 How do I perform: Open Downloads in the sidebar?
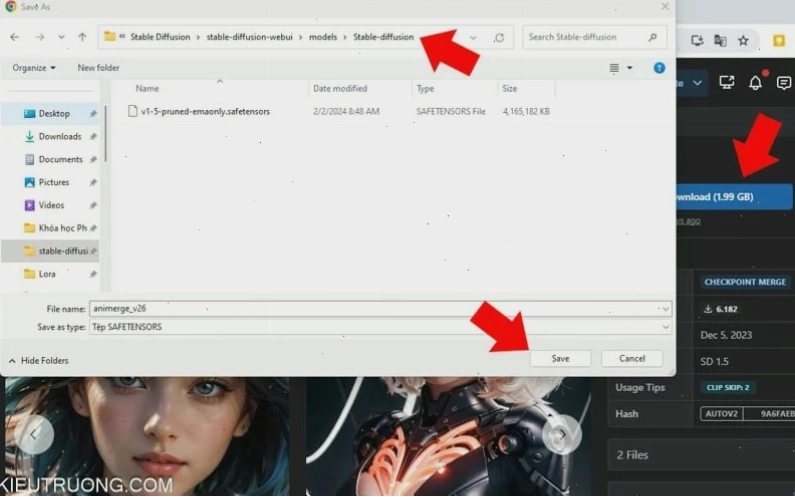pyautogui.click(x=60, y=136)
